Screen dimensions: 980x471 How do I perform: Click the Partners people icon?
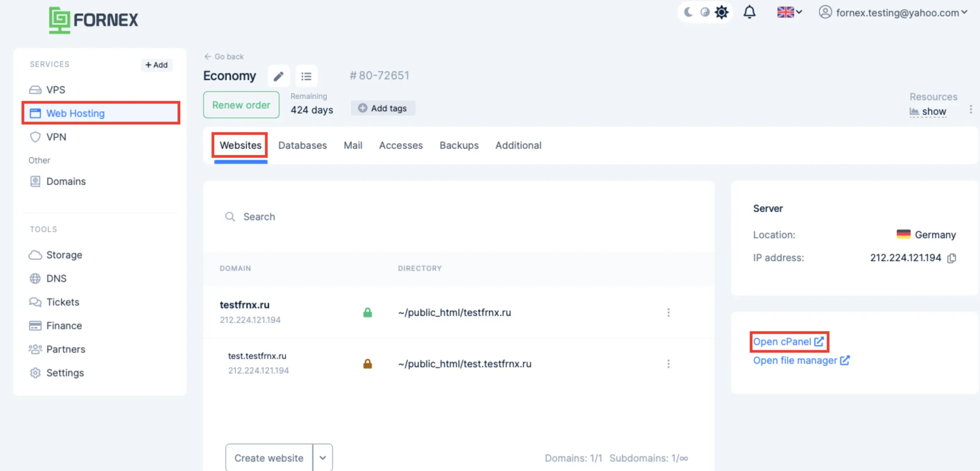pos(35,349)
